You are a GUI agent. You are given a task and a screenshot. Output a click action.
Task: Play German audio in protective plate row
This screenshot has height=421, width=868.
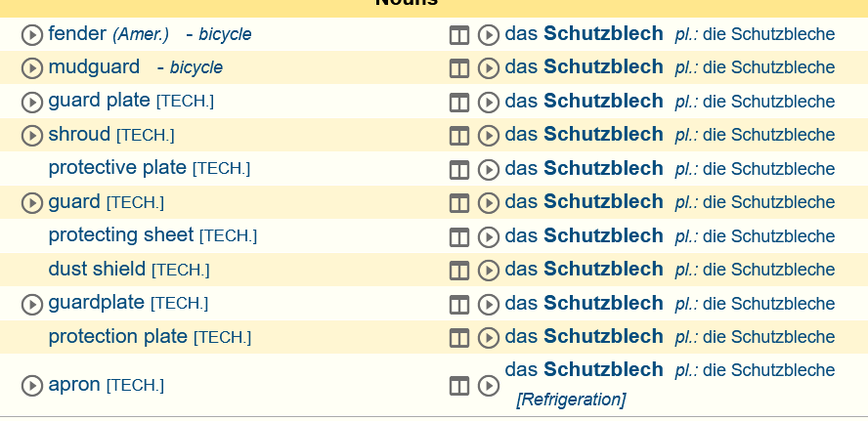point(489,170)
